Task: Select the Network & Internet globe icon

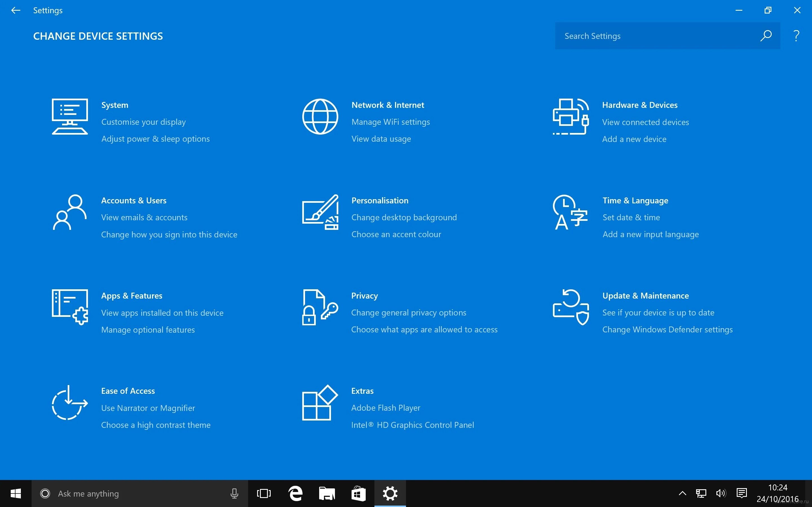Action: pyautogui.click(x=319, y=116)
